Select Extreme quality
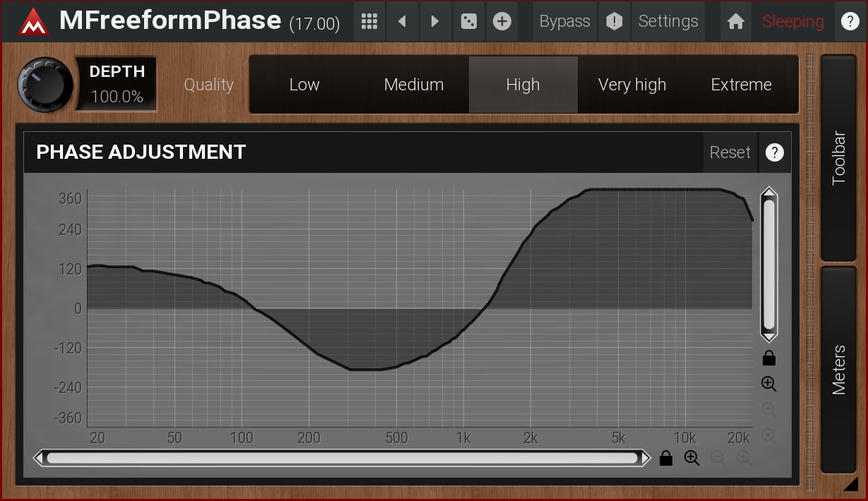Viewport: 868px width, 501px height. (741, 85)
